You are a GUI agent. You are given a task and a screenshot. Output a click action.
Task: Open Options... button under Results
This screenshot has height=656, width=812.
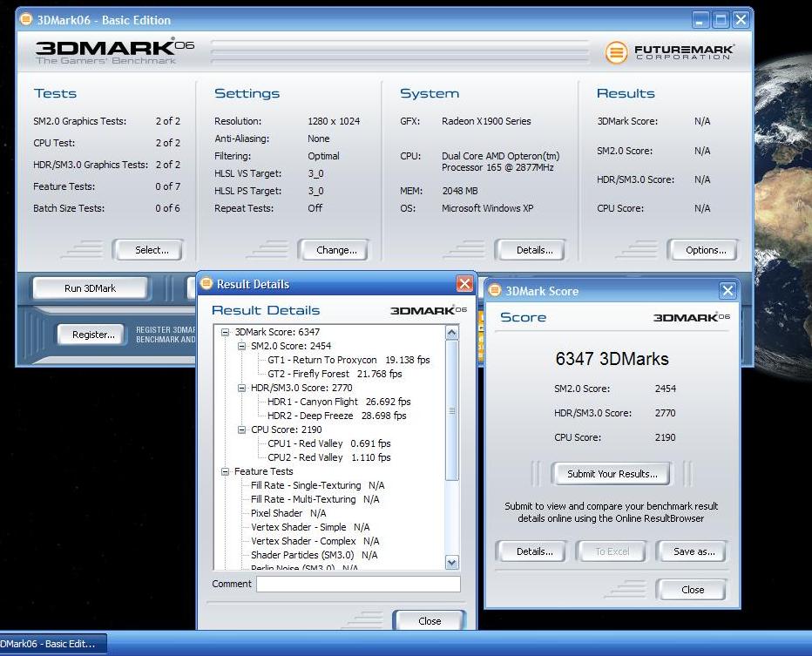tap(703, 250)
